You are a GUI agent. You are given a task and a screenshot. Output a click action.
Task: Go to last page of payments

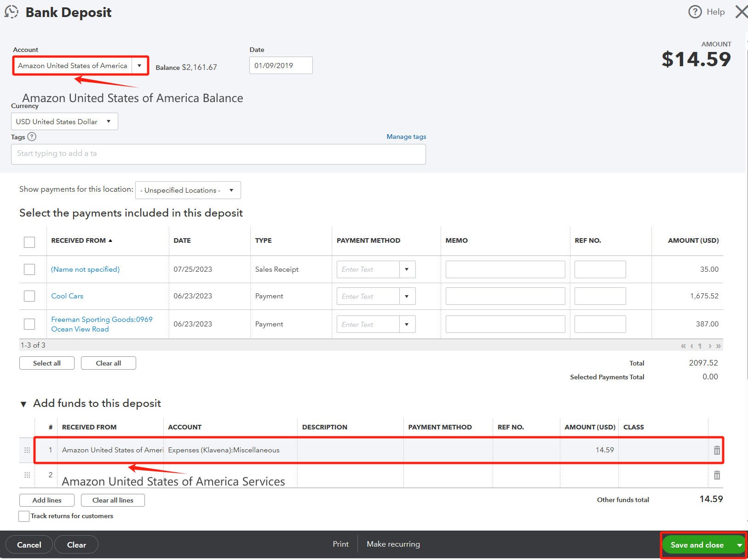pos(718,346)
